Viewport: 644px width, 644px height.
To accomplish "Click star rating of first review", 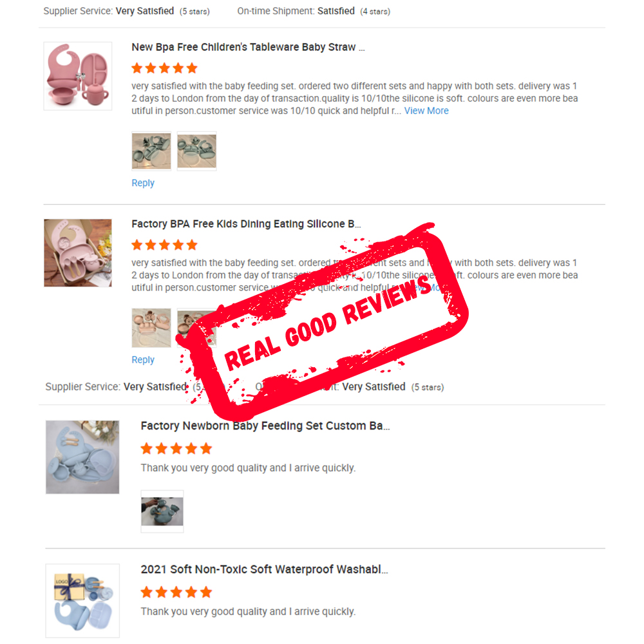I will pyautogui.click(x=164, y=68).
